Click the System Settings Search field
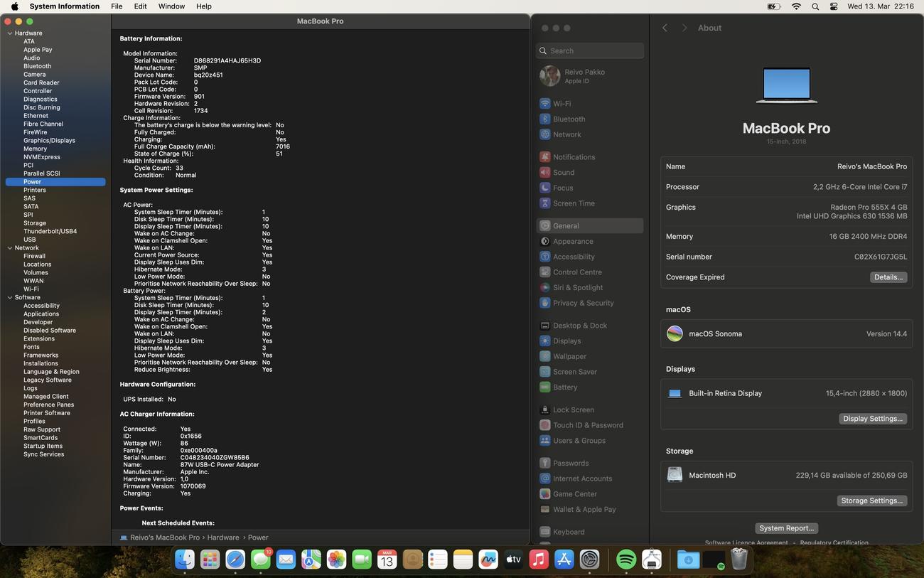Image resolution: width=924 pixels, height=578 pixels. (590, 50)
